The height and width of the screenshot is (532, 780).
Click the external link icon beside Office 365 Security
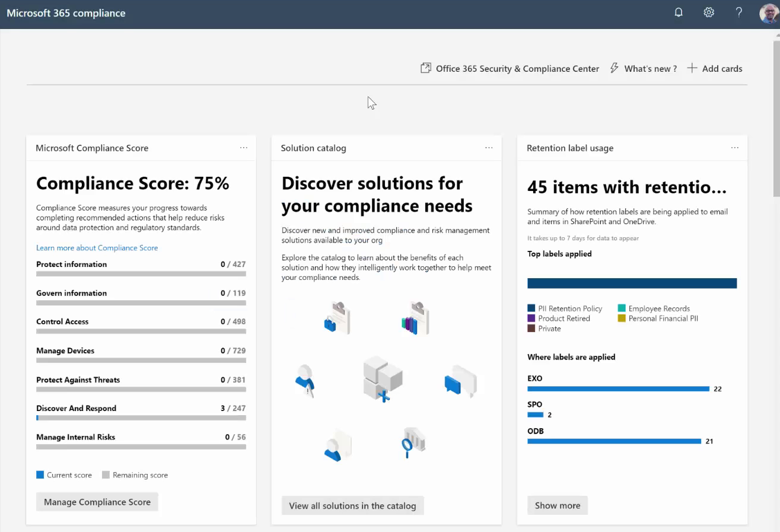(425, 68)
